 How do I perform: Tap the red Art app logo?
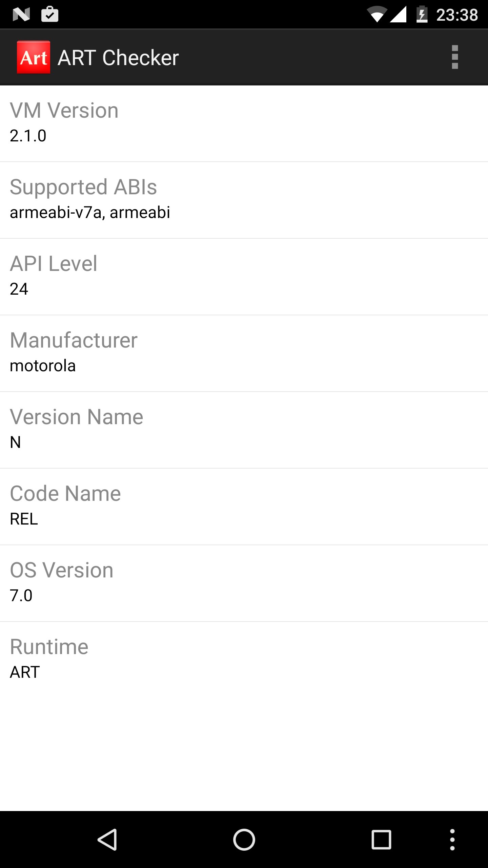(34, 57)
